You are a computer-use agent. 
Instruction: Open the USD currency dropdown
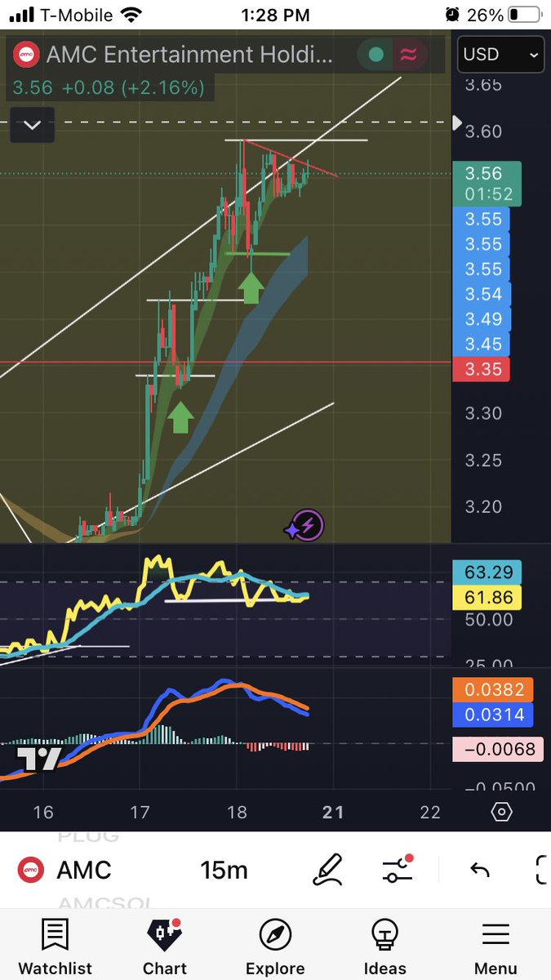pyautogui.click(x=500, y=55)
